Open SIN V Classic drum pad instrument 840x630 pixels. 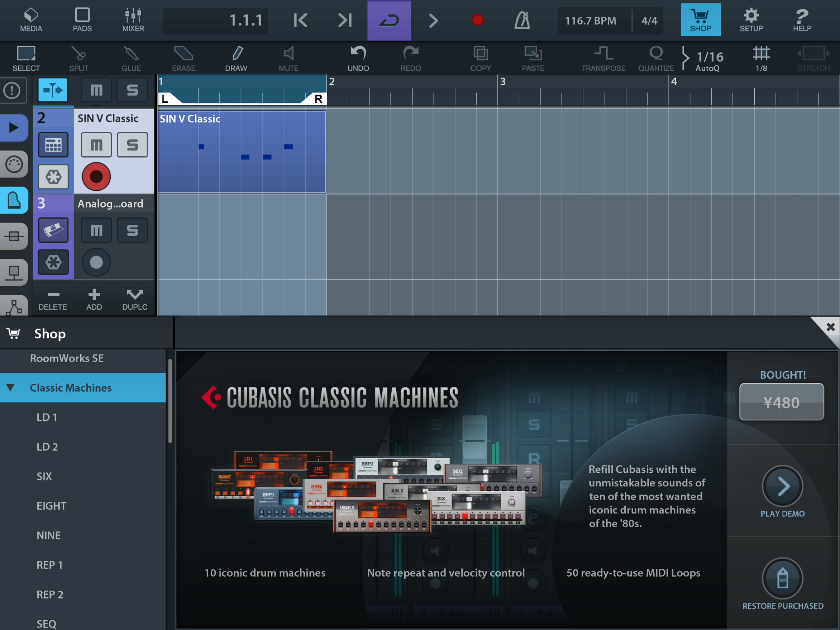(53, 145)
